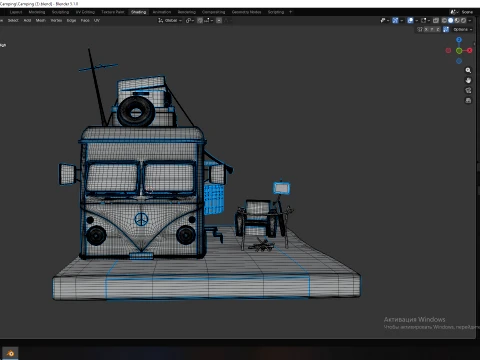This screenshot has height=360, width=480.
Task: Toggle Y axis mirror
Action: [x=432, y=29]
